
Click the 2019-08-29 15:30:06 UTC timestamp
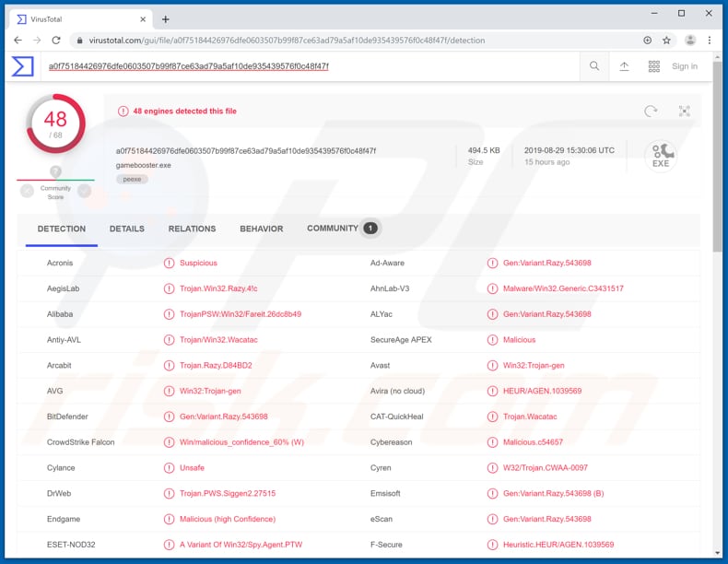[569, 150]
